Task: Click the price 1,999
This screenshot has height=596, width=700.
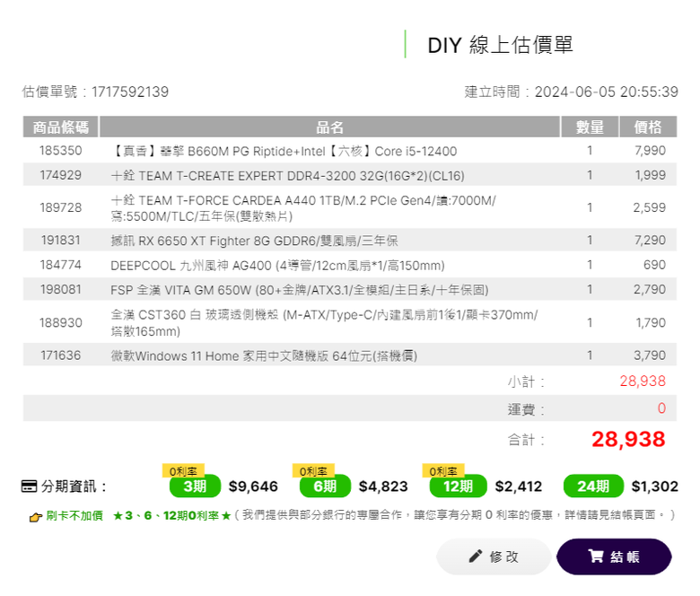Action: tap(651, 175)
